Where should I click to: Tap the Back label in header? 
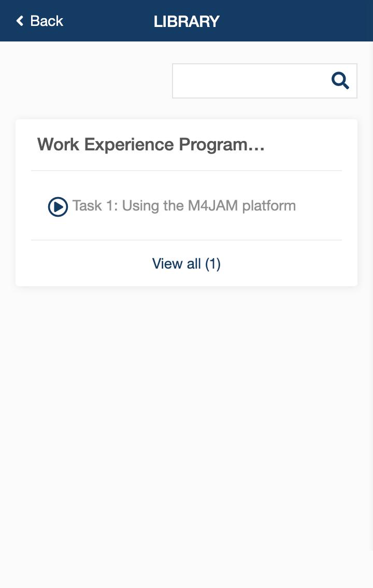click(47, 21)
